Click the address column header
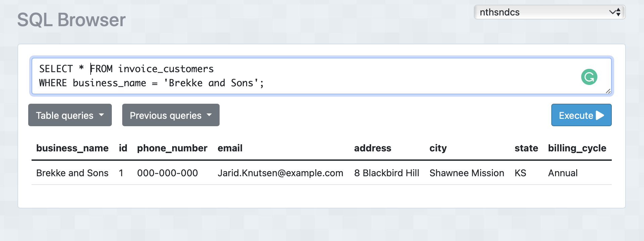This screenshot has height=241, width=644. 373,148
